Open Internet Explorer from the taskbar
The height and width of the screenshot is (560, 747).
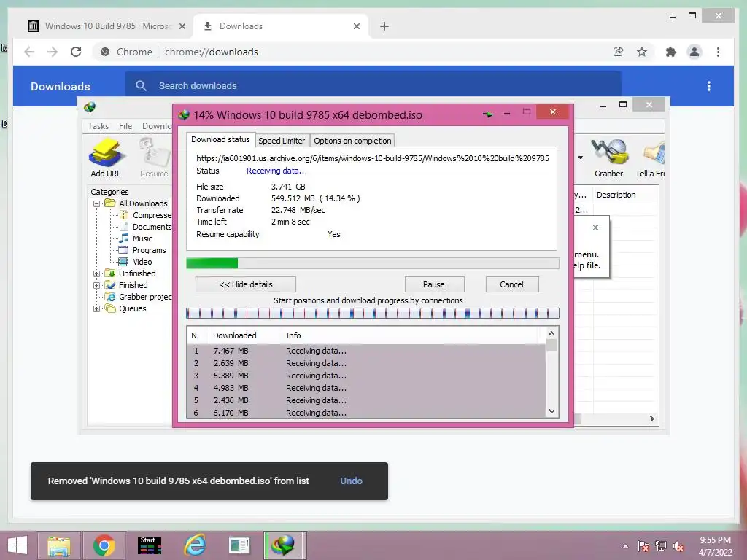[x=196, y=545]
